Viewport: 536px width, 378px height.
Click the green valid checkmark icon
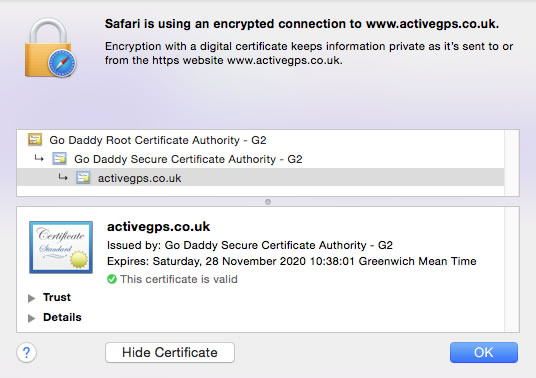point(112,279)
